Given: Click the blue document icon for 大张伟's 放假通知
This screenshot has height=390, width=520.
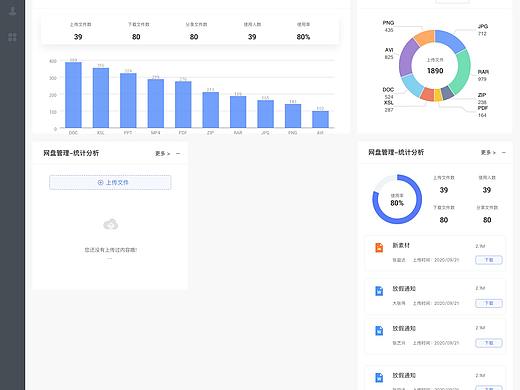Looking at the screenshot, I should [379, 291].
